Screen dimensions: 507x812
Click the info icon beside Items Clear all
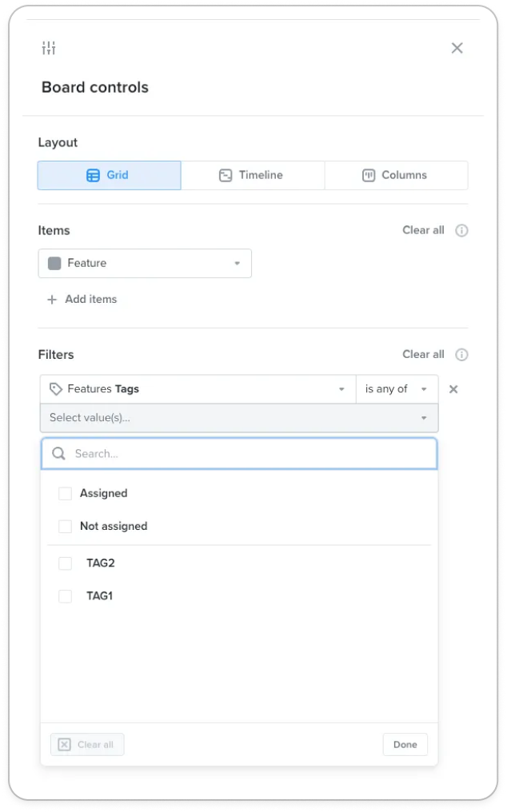coord(461,230)
